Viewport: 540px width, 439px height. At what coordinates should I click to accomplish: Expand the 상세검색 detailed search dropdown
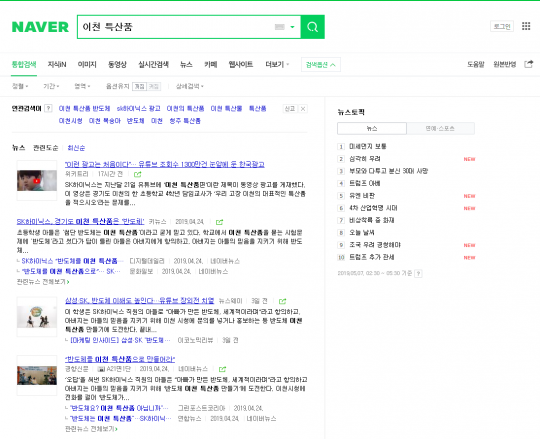[190, 86]
